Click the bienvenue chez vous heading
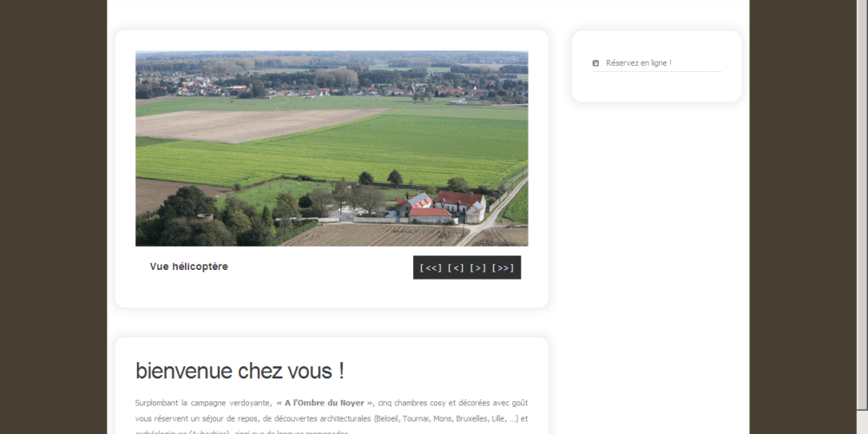Image resolution: width=868 pixels, height=434 pixels. point(240,371)
